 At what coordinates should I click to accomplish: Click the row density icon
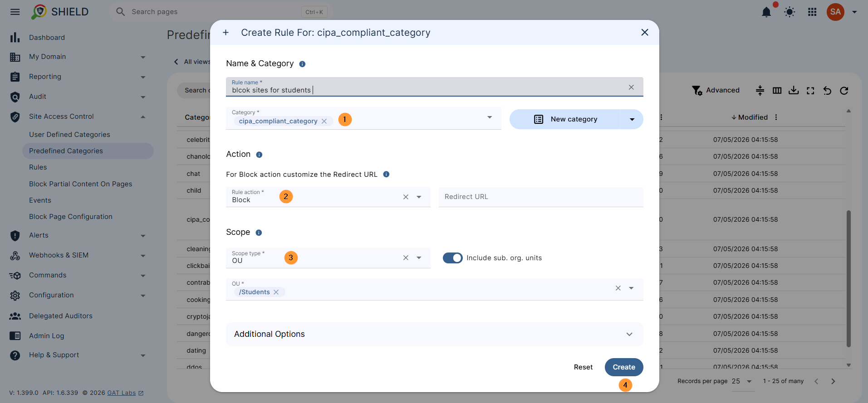pyautogui.click(x=760, y=91)
